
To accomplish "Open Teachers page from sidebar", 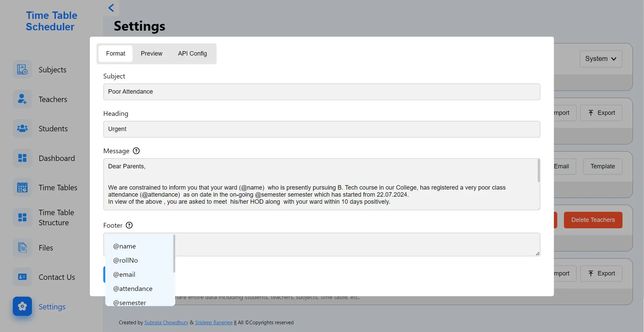I will coord(53,99).
